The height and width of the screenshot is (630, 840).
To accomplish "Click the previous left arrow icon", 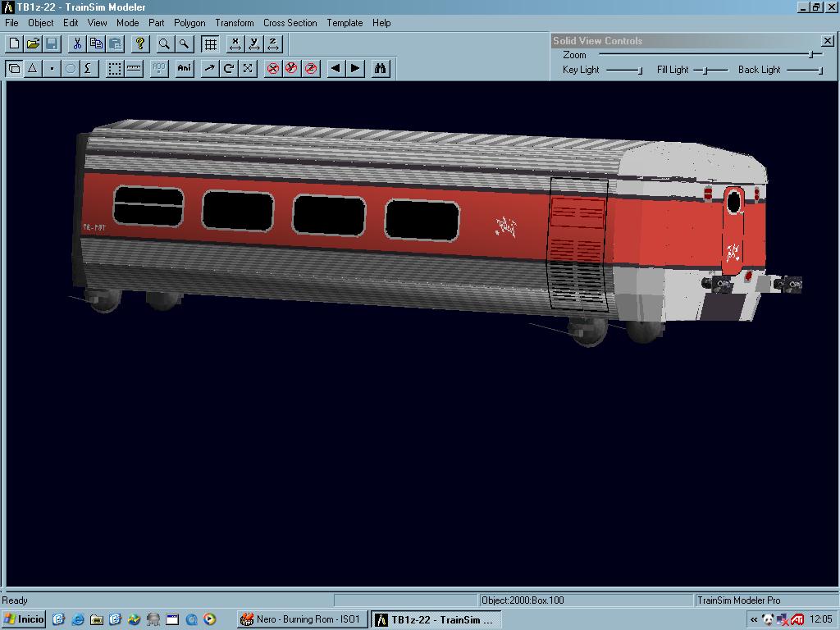I will (336, 68).
